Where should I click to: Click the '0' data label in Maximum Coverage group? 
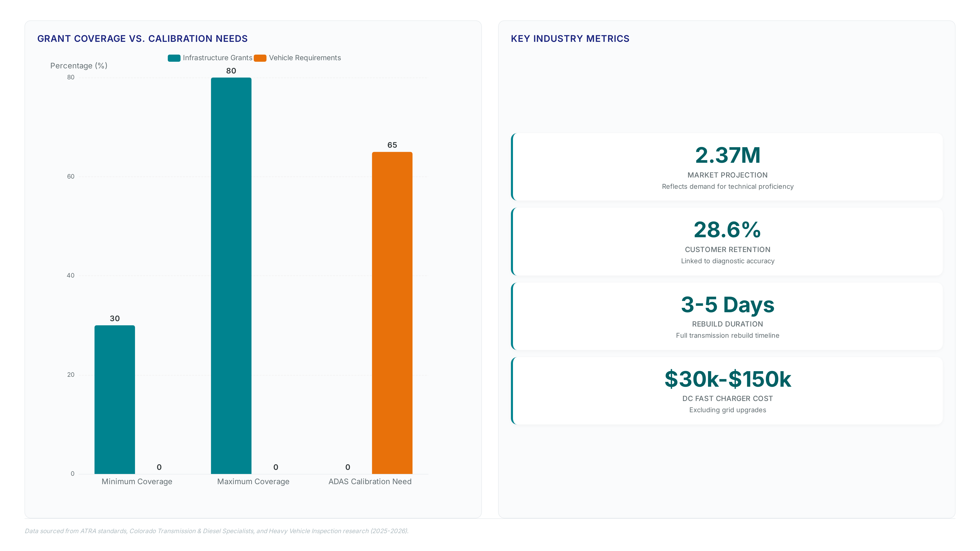(x=276, y=467)
